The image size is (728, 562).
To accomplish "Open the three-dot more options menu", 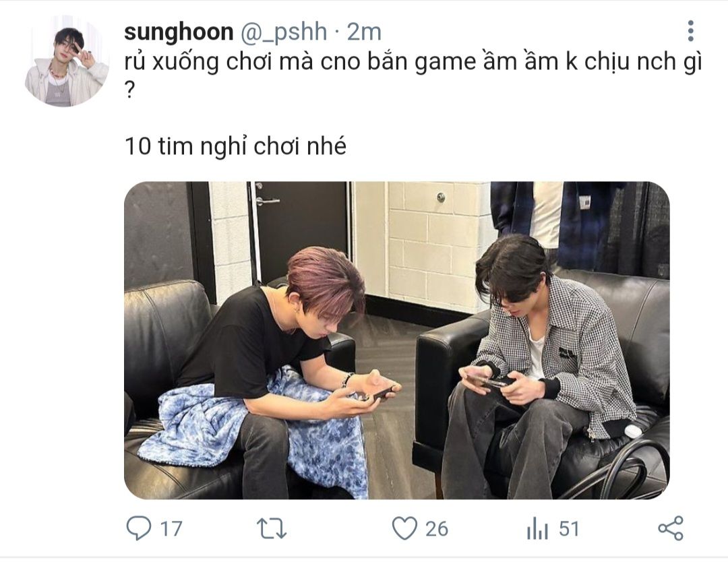I will pos(691,31).
